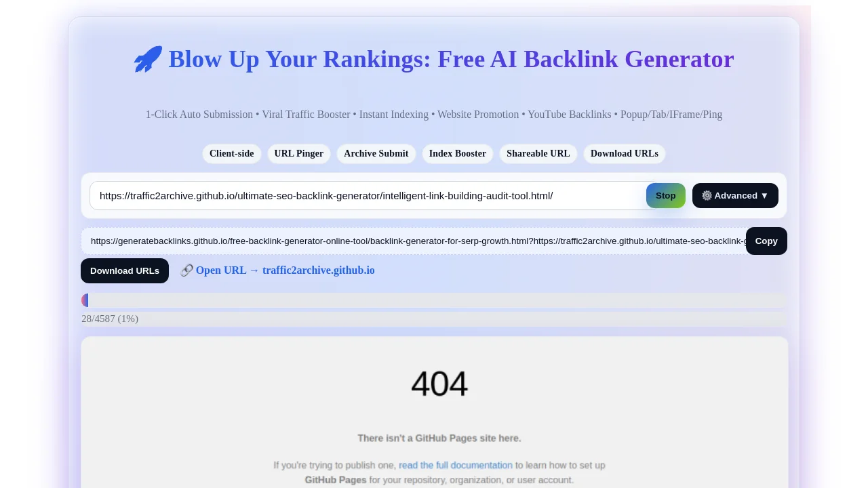Viewport: 868px width, 488px height.
Task: Select the Client-side pill
Action: [x=231, y=154]
